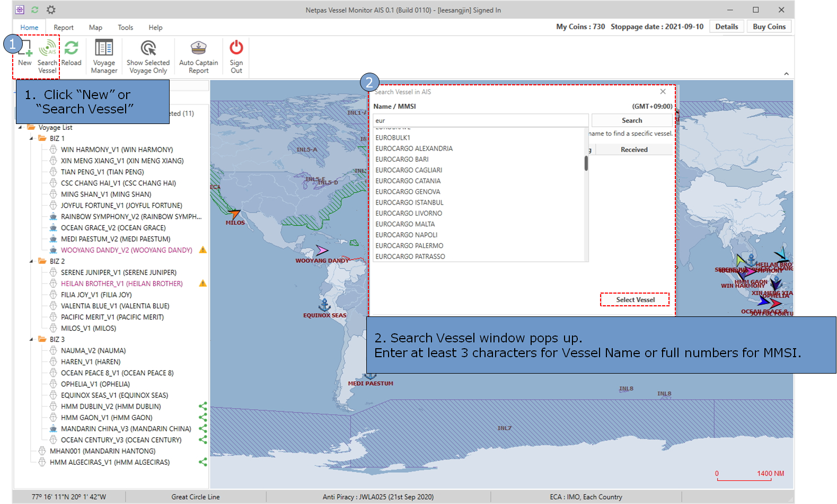The height and width of the screenshot is (504, 837).
Task: Click the Name / MMSI input field
Action: point(480,120)
